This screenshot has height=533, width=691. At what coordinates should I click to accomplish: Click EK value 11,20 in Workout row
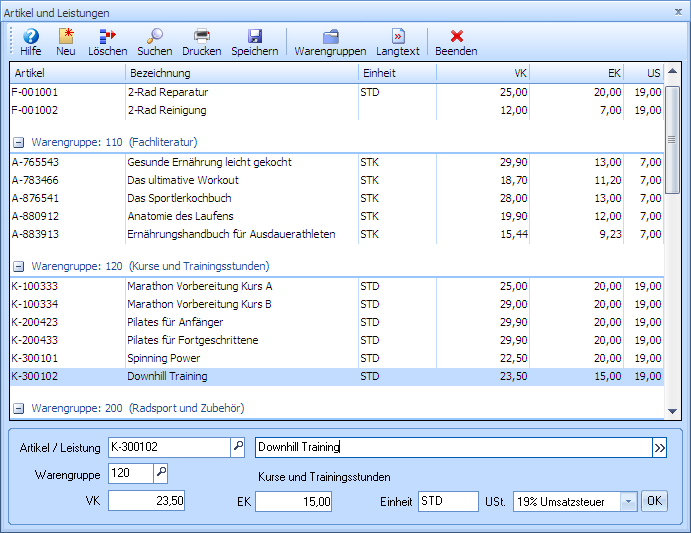(608, 181)
